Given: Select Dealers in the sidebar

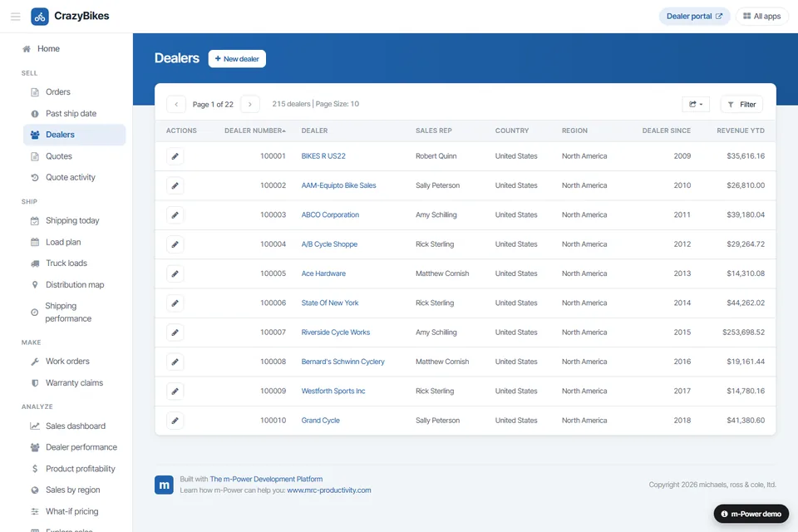Looking at the screenshot, I should [74, 135].
